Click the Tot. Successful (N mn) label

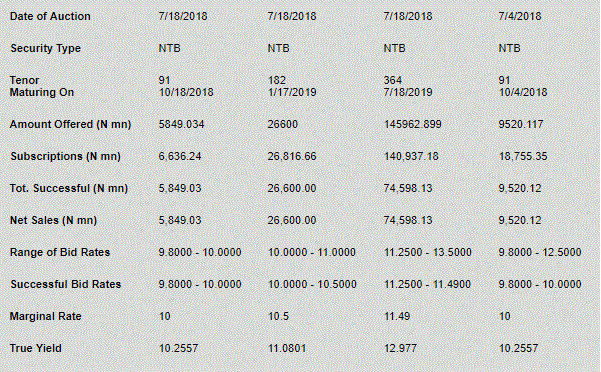(69, 188)
